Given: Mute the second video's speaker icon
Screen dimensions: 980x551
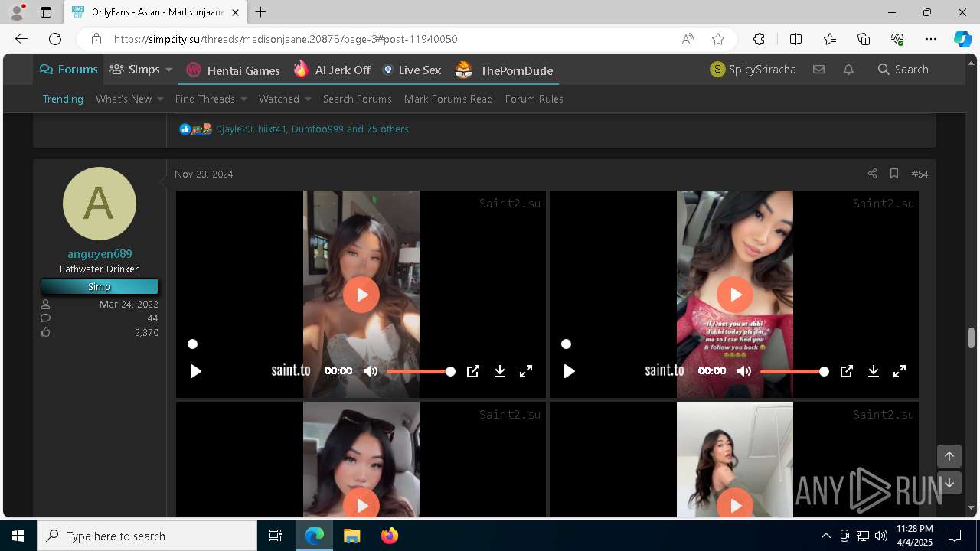Looking at the screenshot, I should (744, 371).
